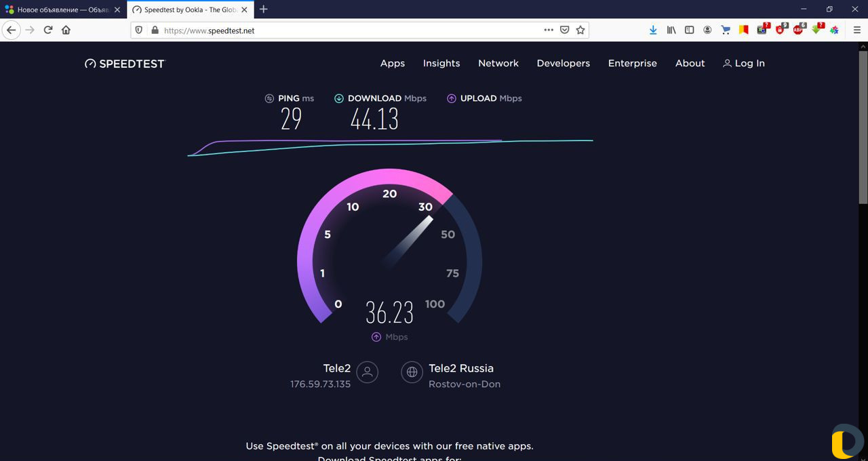Click the Tele2 Russia server name
Screen dimensions: 868x461
pos(461,368)
